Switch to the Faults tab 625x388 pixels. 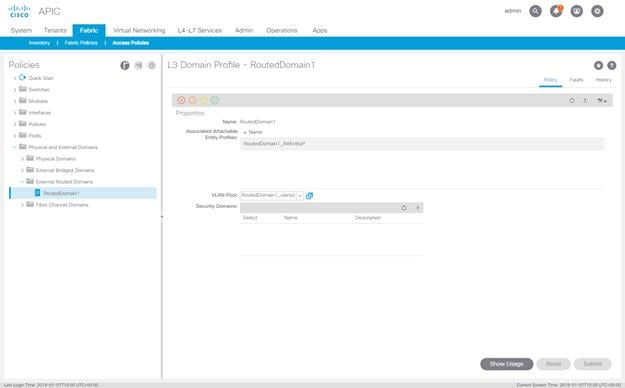(x=576, y=80)
